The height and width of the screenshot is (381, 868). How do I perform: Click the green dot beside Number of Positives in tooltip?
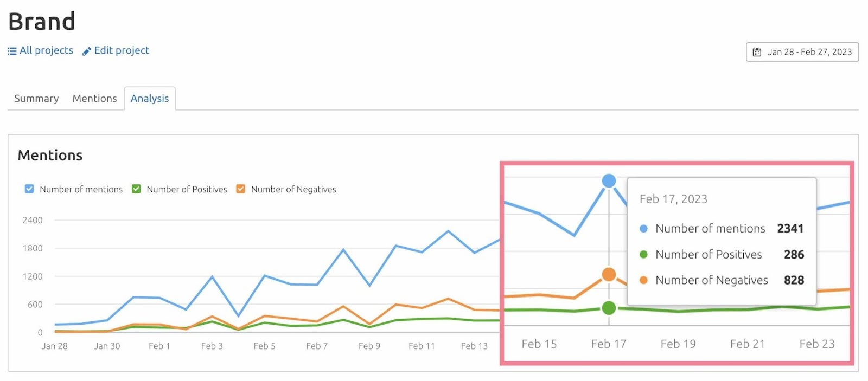643,254
